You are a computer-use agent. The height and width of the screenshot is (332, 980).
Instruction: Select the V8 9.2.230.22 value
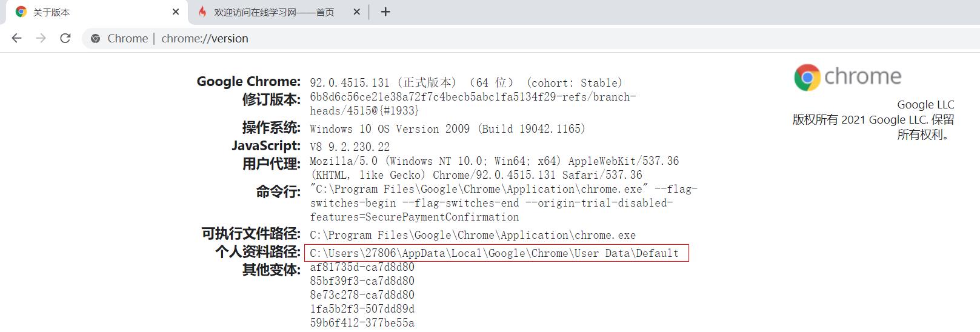pyautogui.click(x=350, y=147)
